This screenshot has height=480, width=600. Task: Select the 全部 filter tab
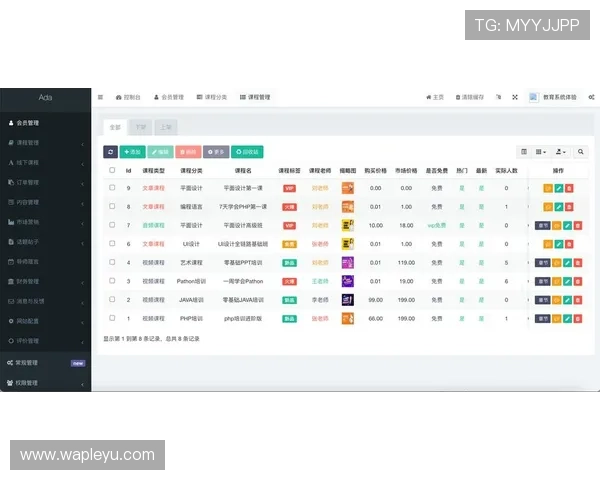(x=115, y=127)
